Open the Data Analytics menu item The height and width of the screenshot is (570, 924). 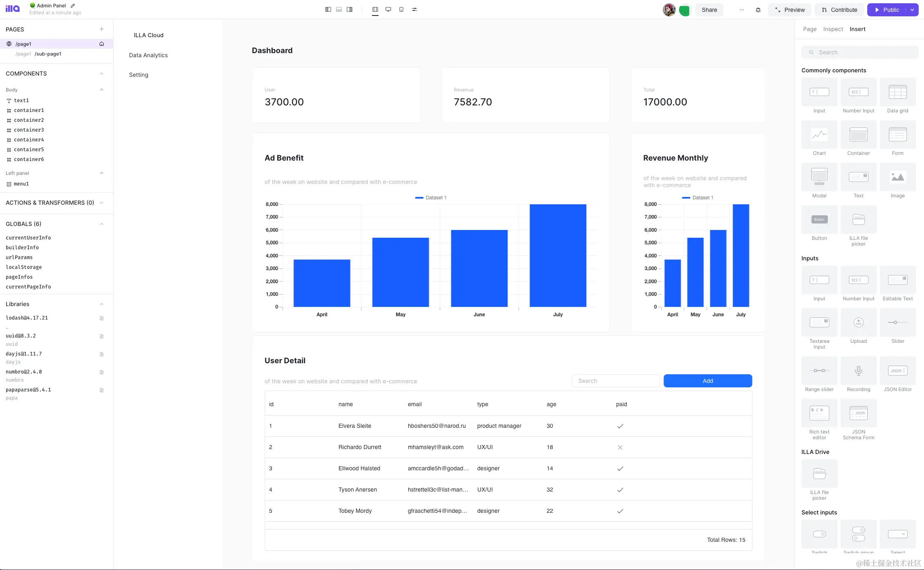point(148,55)
